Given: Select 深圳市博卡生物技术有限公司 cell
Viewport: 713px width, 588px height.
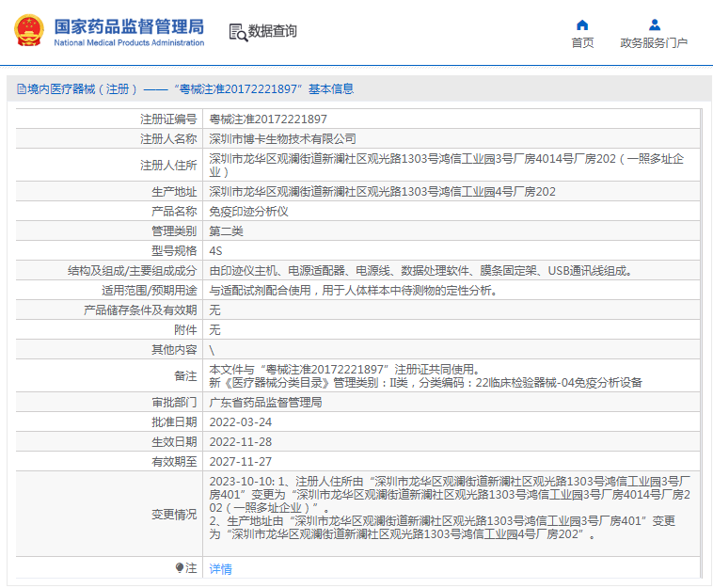Looking at the screenshot, I should click(x=282, y=138).
